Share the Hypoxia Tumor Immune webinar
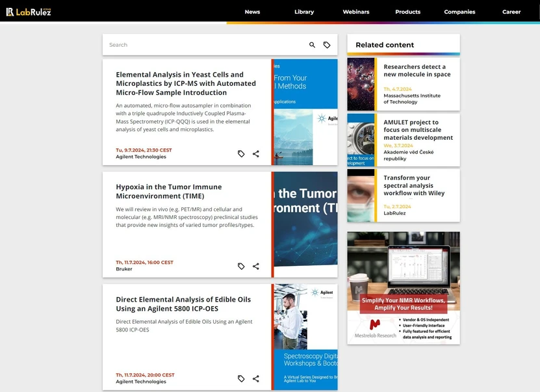Image resolution: width=540 pixels, height=392 pixels. point(256,267)
